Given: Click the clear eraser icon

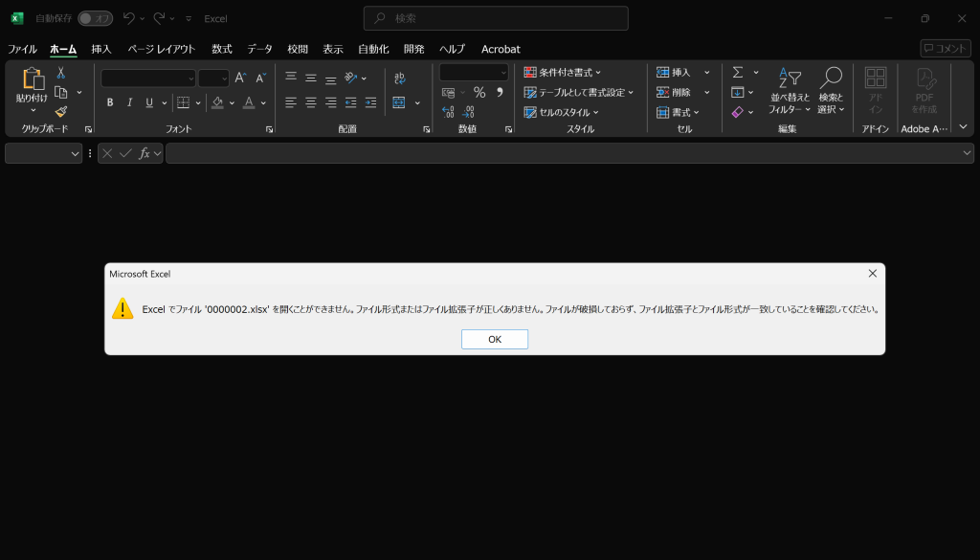Looking at the screenshot, I should click(738, 113).
